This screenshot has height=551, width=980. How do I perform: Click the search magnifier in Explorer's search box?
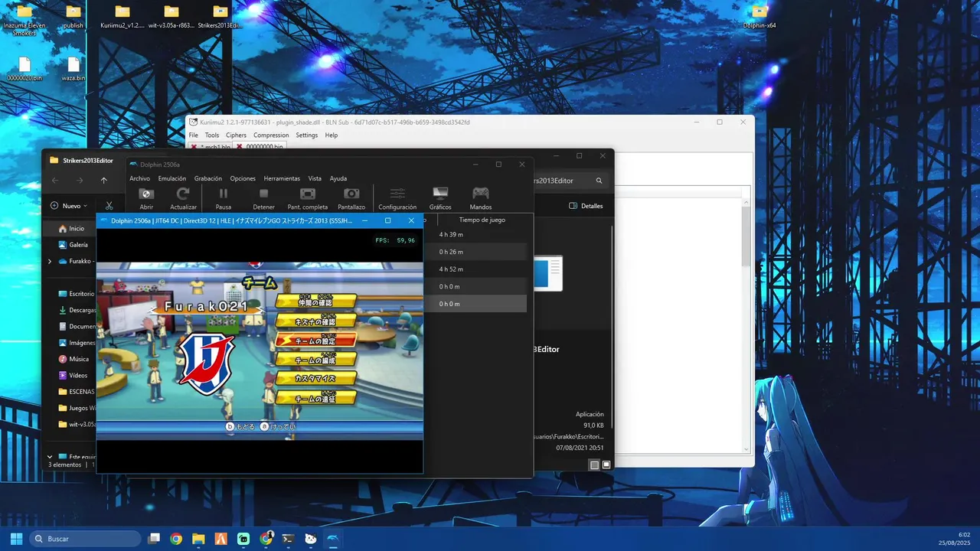pyautogui.click(x=599, y=181)
